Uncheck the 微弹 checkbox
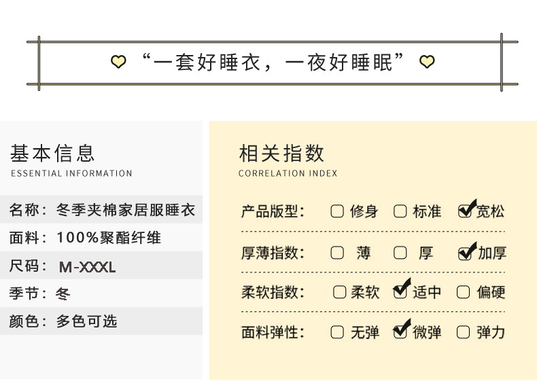 (400, 332)
